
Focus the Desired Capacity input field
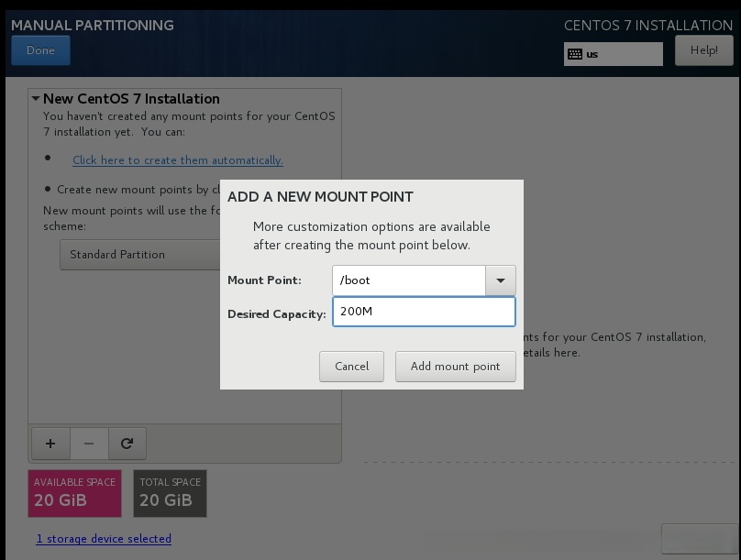(424, 312)
